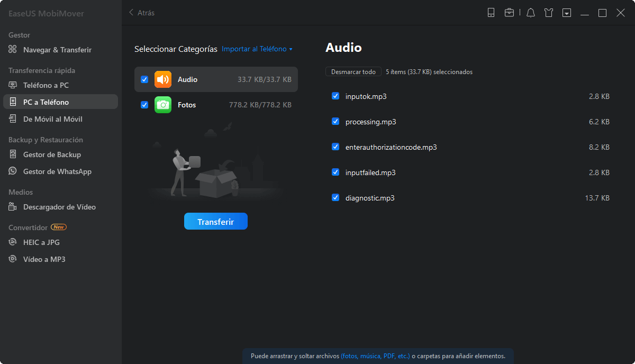Click the t-shirt skin icon
635x364 pixels.
click(x=549, y=13)
